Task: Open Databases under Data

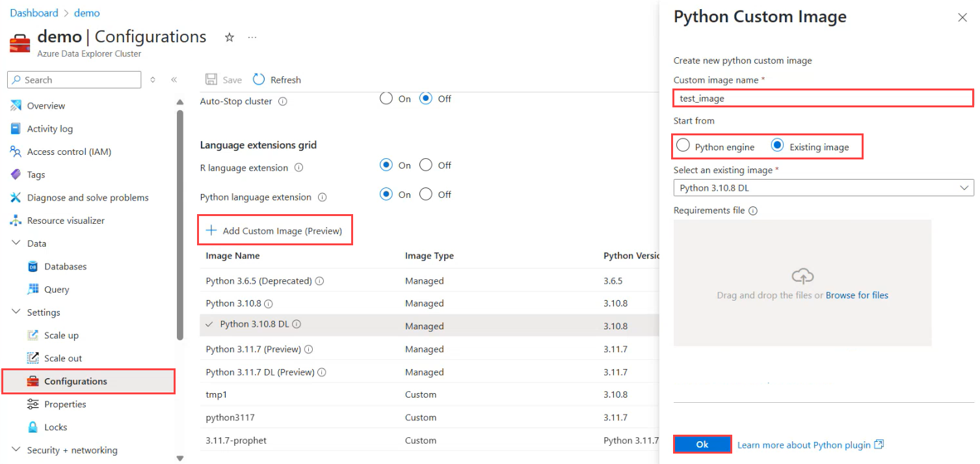Action: [x=66, y=266]
